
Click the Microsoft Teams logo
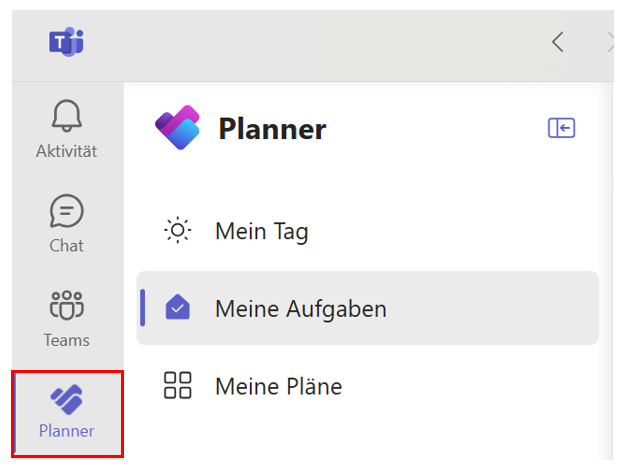[x=66, y=42]
